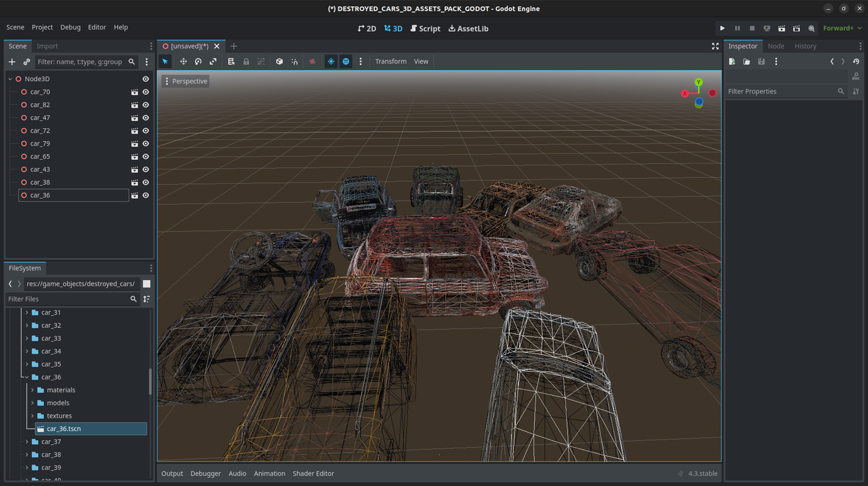Viewport: 868px width, 486px height.
Task: Create a new resource in the Inspector
Action: click(x=732, y=61)
